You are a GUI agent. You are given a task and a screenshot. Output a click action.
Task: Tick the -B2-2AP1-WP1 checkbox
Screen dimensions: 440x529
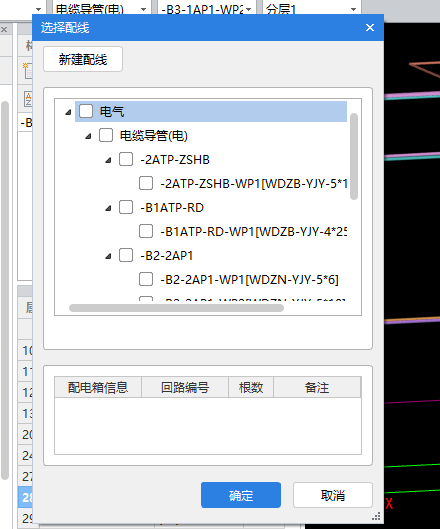tap(146, 279)
